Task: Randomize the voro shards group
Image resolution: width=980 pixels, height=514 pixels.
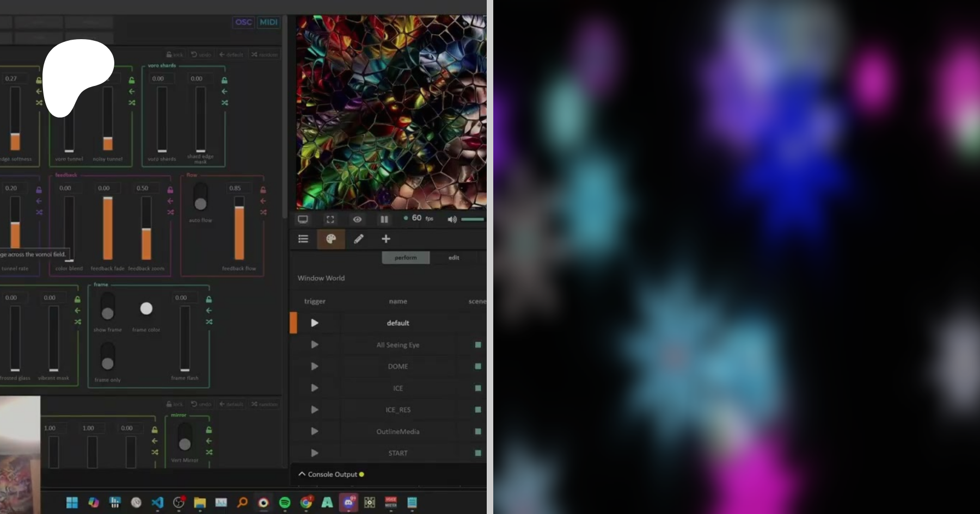Action: pos(225,103)
